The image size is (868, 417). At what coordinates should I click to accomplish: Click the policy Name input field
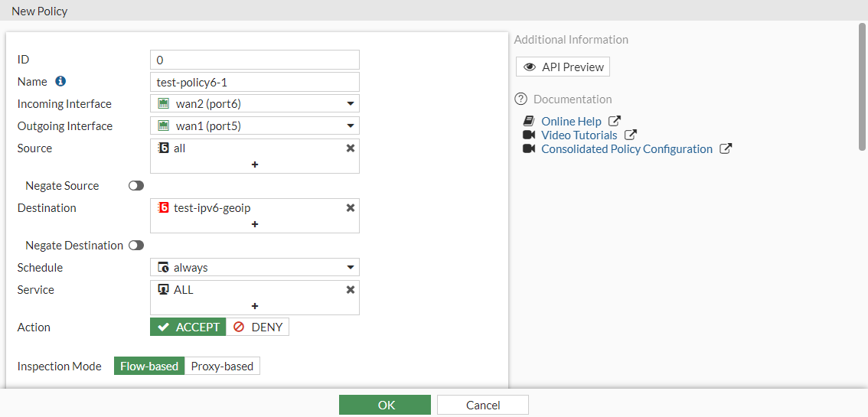coord(255,82)
